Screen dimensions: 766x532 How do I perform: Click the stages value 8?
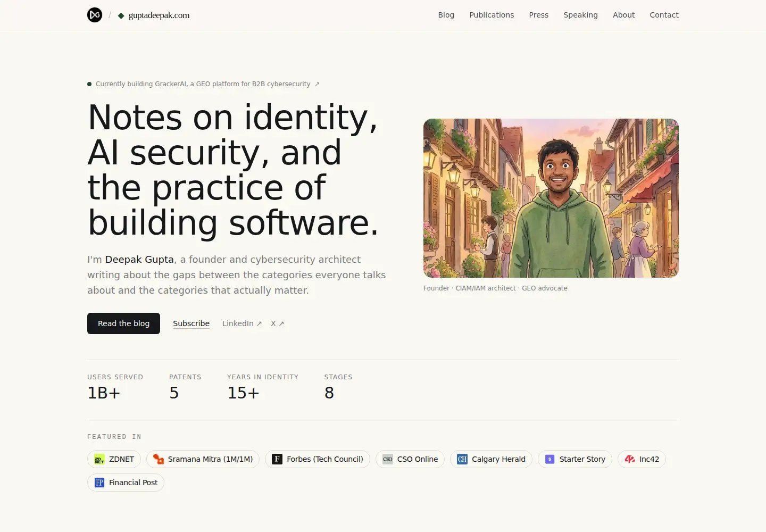[329, 393]
